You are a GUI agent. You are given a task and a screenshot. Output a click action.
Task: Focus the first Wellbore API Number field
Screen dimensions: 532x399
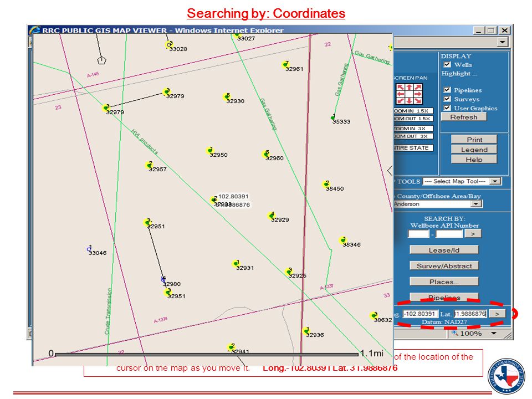coord(418,234)
